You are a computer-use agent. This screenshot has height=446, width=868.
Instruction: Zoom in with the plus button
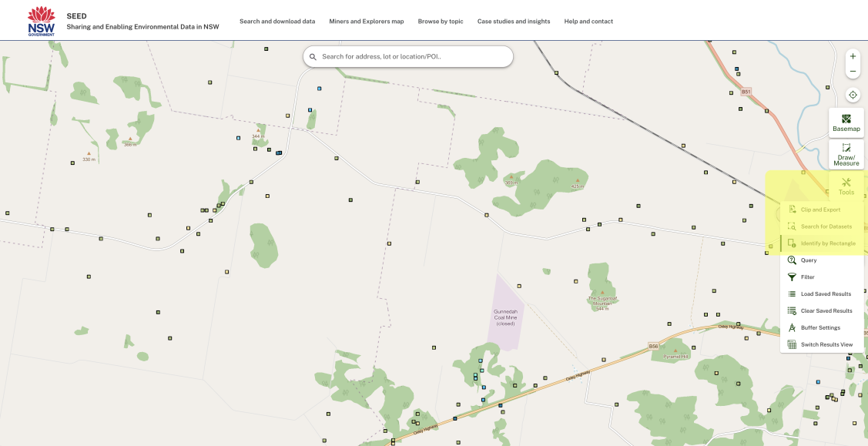pyautogui.click(x=853, y=56)
